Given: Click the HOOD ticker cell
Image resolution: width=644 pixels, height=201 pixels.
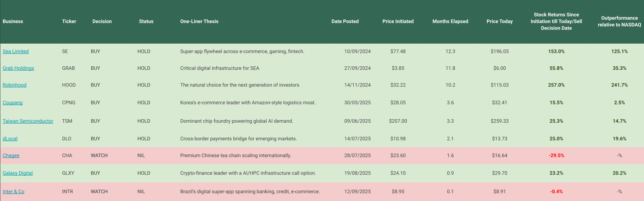Looking at the screenshot, I should tap(69, 85).
